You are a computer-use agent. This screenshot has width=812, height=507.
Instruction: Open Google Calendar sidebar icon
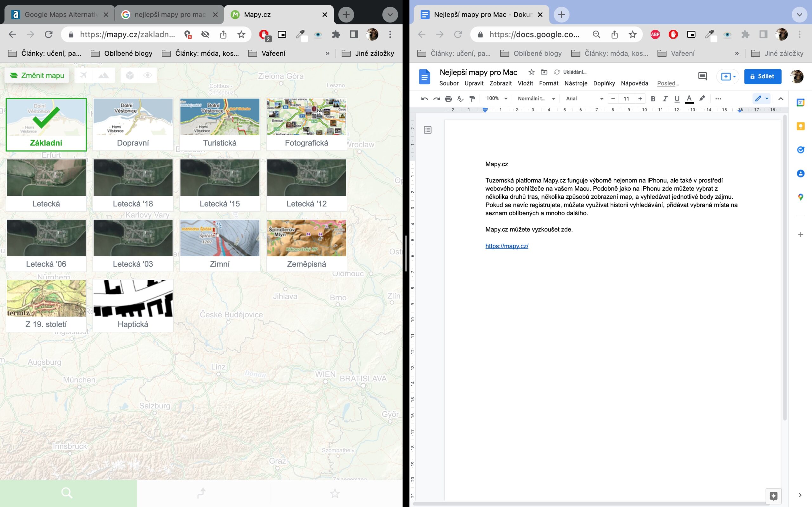800,103
